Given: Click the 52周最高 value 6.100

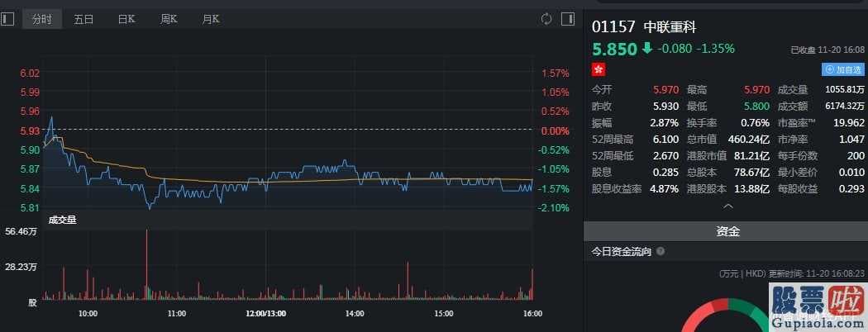Looking at the screenshot, I should click(x=666, y=140).
